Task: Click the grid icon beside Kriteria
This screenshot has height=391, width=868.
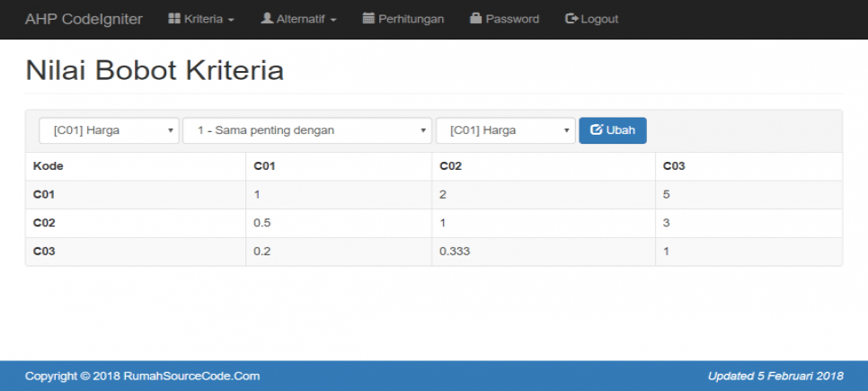Action: [174, 19]
